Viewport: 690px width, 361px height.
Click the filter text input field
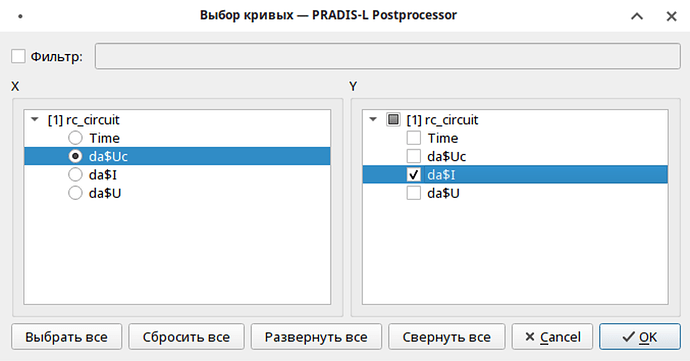pyautogui.click(x=388, y=56)
